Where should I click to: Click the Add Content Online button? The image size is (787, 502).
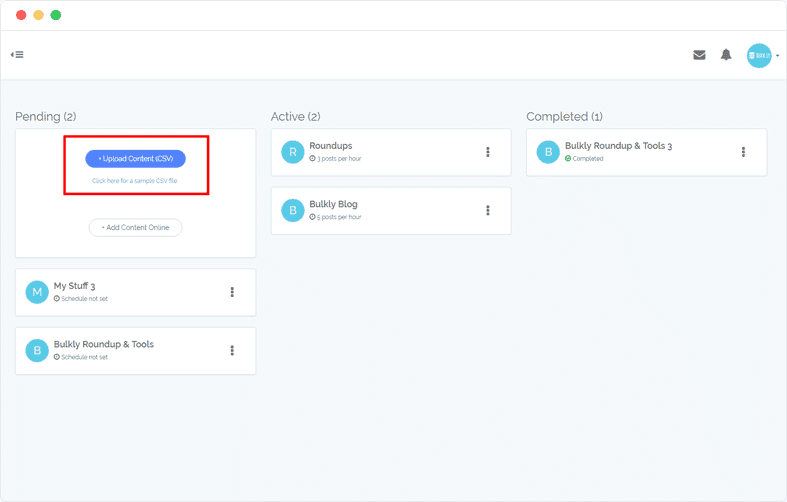pos(135,228)
